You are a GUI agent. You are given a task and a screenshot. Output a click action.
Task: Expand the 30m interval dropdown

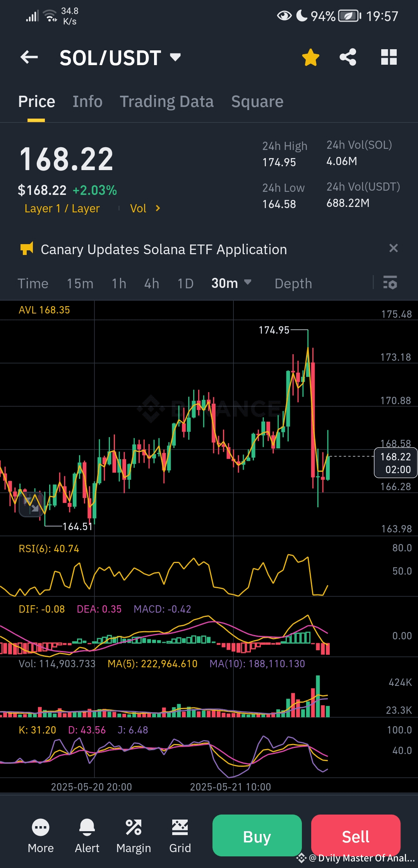[x=231, y=283]
